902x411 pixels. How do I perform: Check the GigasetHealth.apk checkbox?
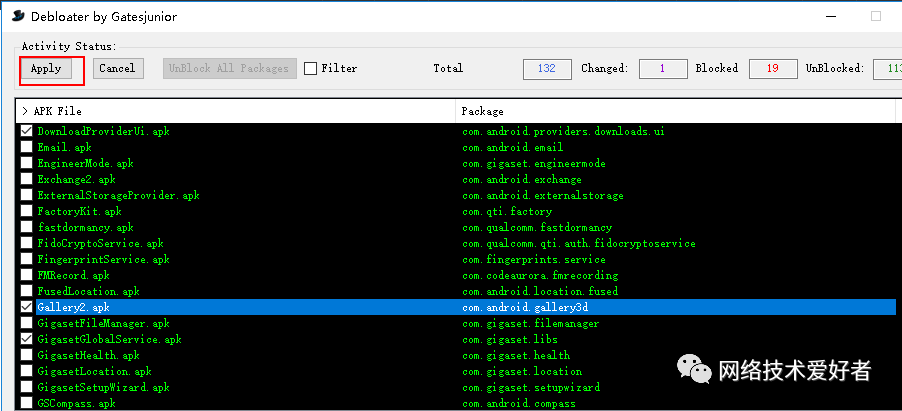click(26, 355)
